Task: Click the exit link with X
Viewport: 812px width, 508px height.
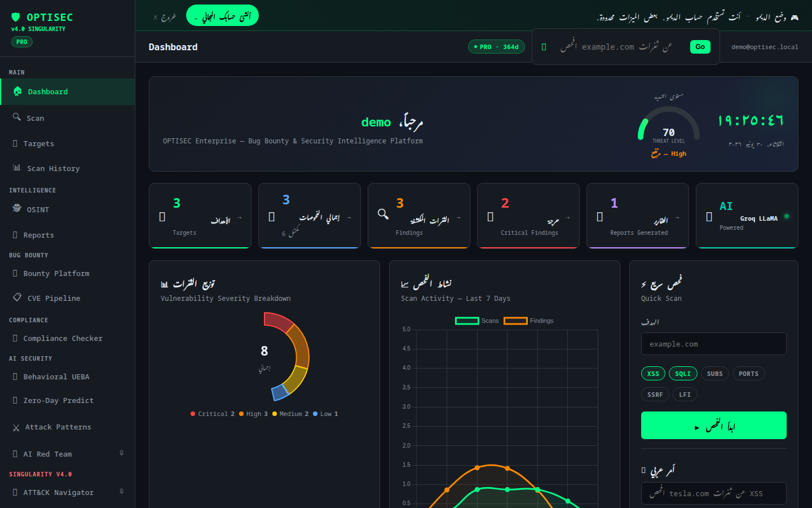Action: pyautogui.click(x=164, y=17)
